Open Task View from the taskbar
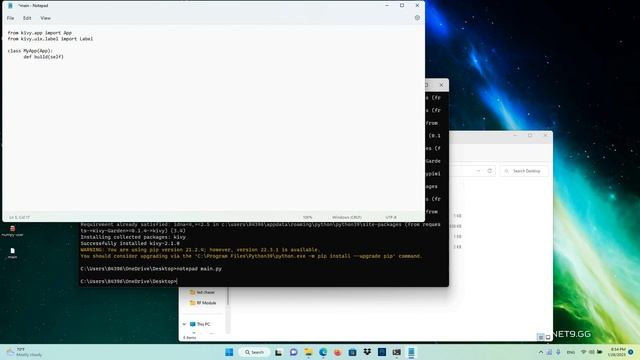Viewport: 640px width, 360px height. coord(278,352)
